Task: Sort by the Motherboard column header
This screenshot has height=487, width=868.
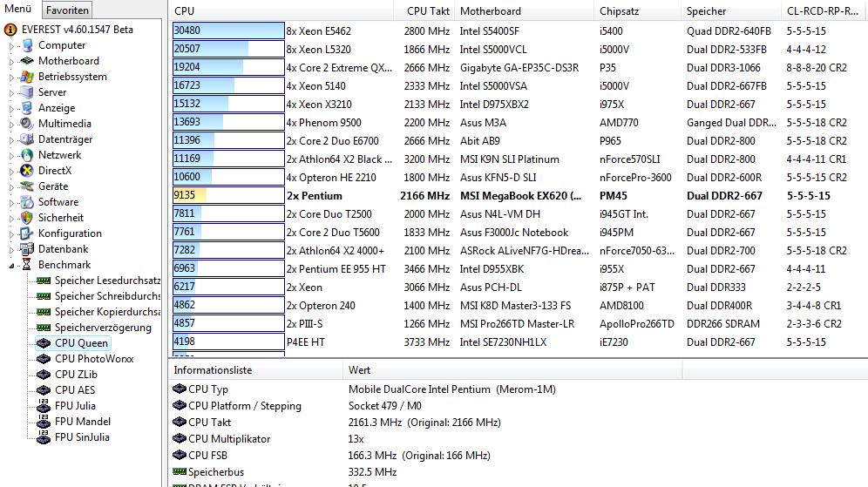Action: tap(525, 11)
